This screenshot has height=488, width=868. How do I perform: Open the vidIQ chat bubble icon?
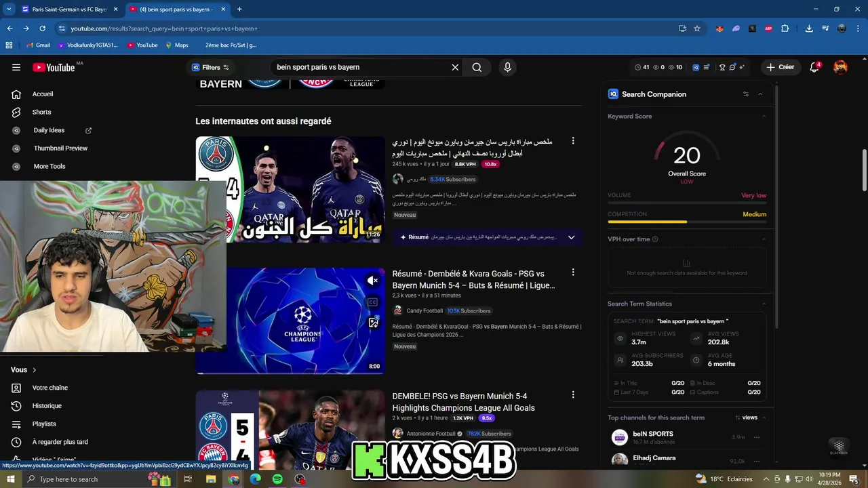732,67
